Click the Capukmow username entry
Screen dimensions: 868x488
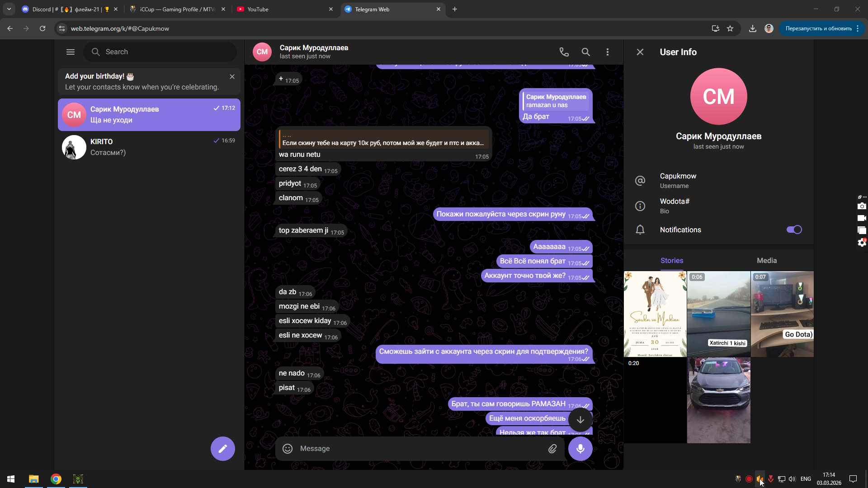(x=678, y=180)
